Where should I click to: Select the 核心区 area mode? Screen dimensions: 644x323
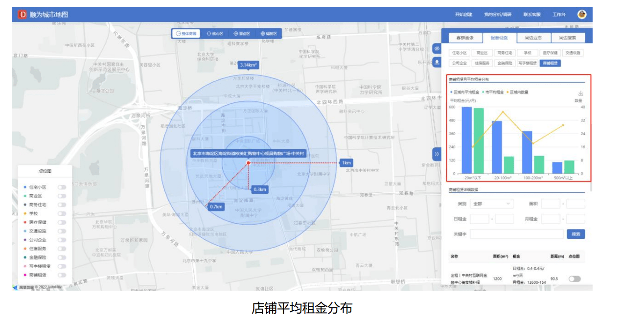click(215, 34)
